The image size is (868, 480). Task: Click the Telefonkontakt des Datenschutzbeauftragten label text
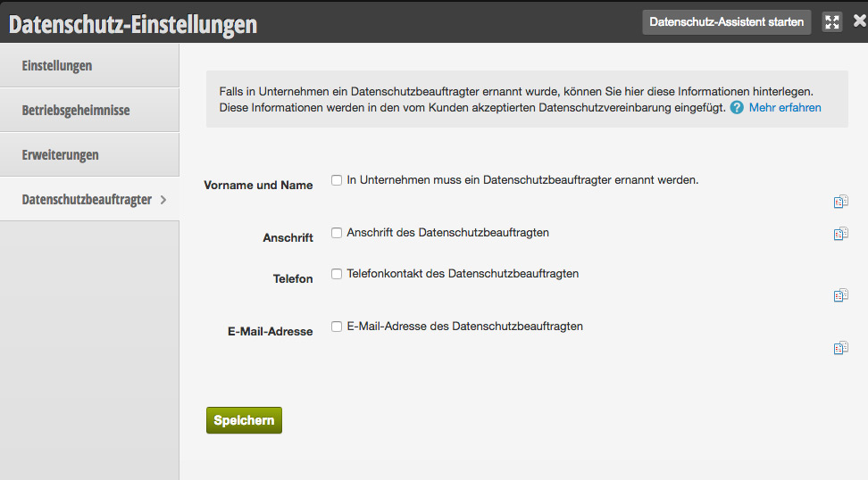point(463,274)
